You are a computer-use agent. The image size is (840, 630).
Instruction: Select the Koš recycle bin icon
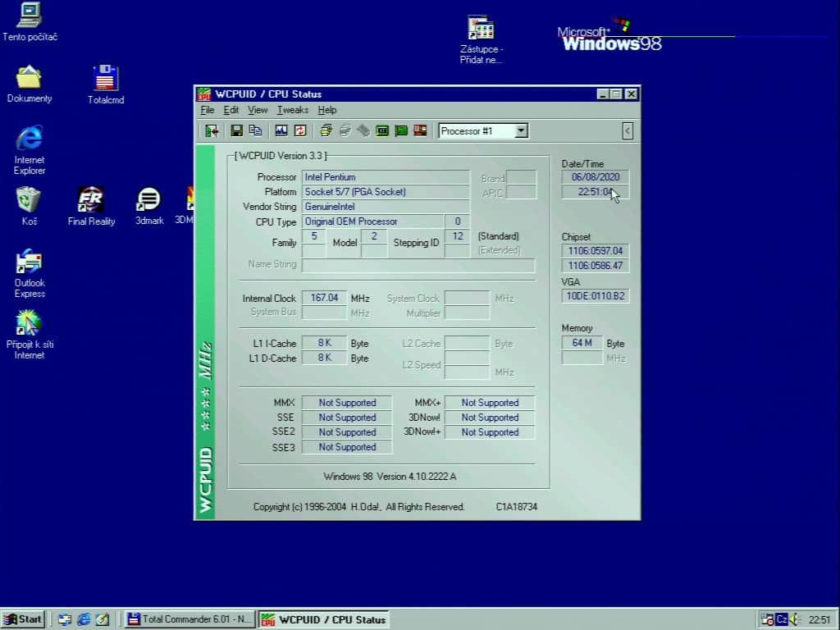[x=29, y=206]
